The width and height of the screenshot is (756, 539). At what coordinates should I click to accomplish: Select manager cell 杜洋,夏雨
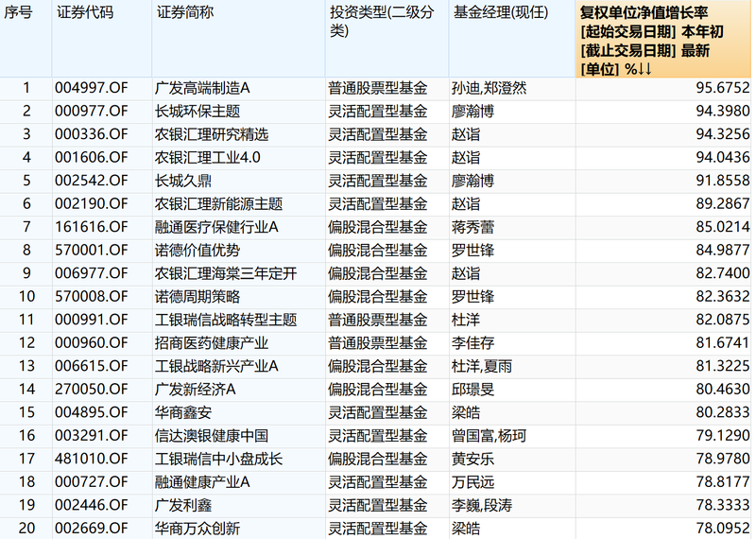point(482,366)
